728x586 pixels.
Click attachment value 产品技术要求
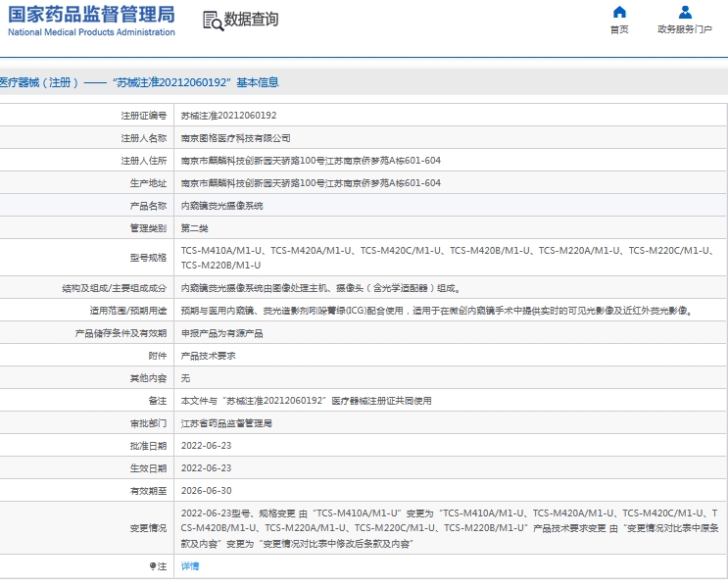(208, 356)
